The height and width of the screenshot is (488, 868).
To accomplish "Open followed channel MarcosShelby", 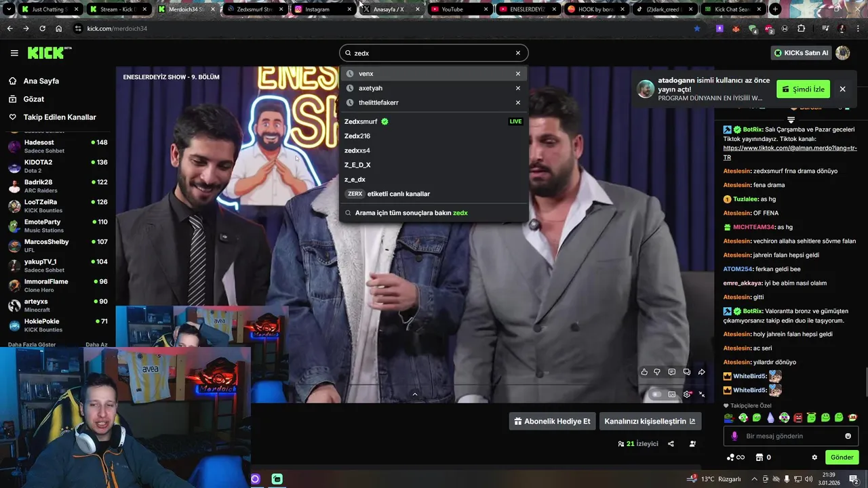I will [x=57, y=245].
